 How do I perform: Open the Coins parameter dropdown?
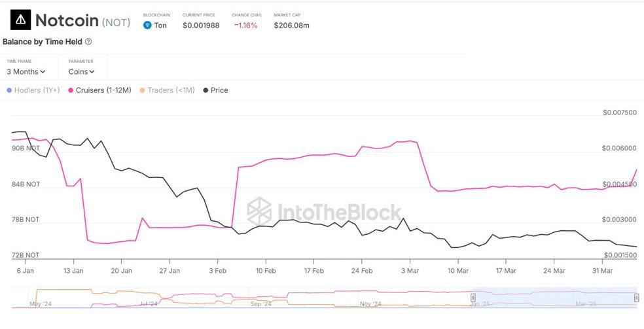(81, 72)
